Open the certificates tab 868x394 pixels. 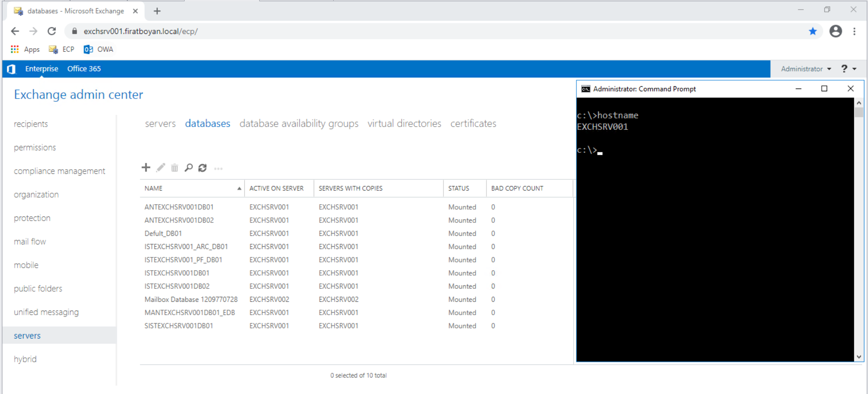coord(473,123)
